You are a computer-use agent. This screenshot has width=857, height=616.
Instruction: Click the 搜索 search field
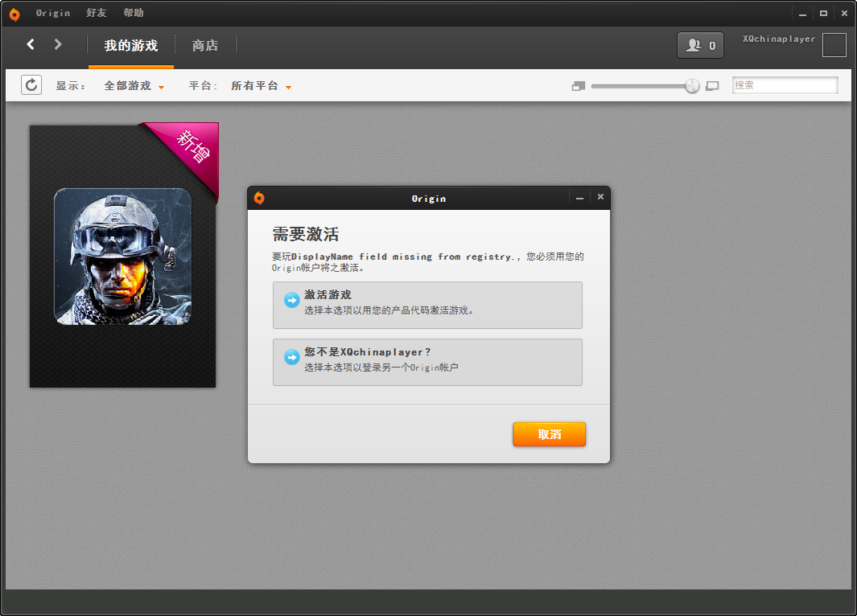tap(785, 85)
